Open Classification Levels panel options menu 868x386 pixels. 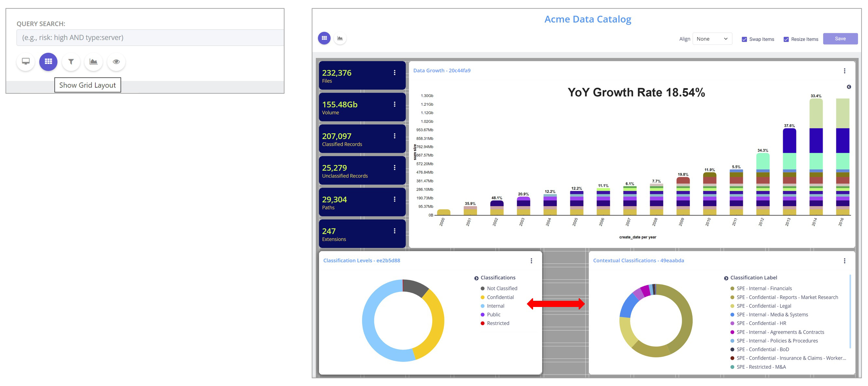click(531, 261)
